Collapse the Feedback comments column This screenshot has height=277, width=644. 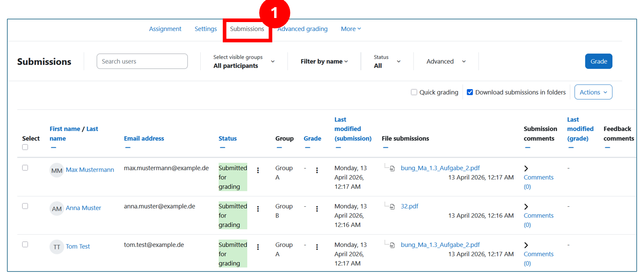pos(607,148)
